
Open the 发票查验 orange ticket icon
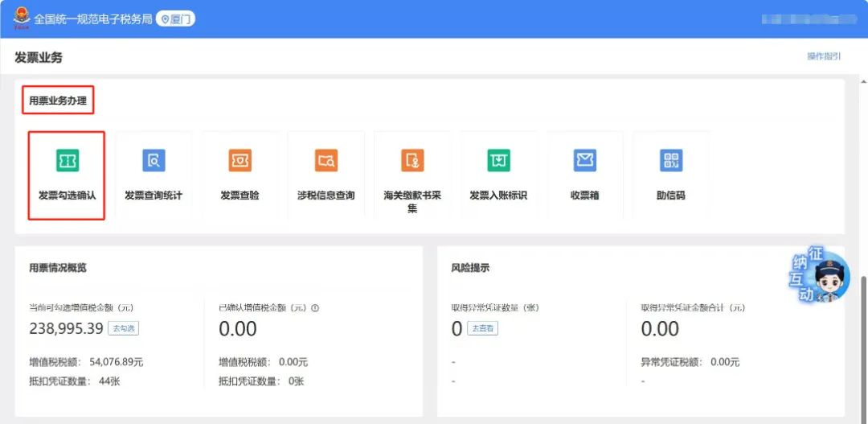(240, 160)
